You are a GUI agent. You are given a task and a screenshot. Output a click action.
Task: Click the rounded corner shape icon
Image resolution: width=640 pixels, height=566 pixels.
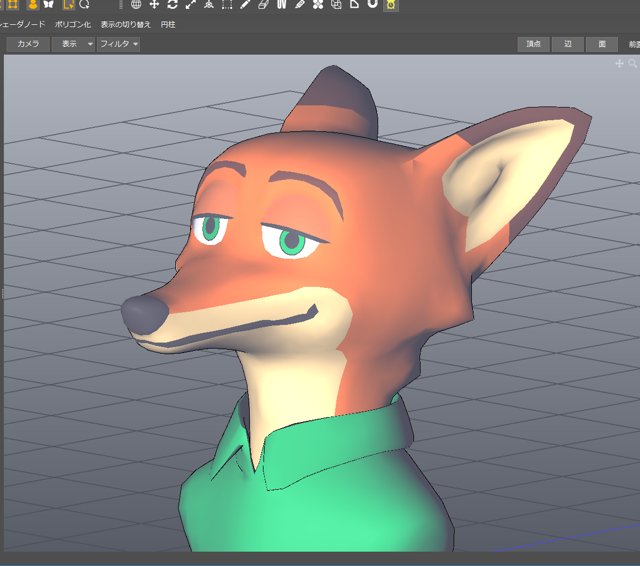pos(354,4)
